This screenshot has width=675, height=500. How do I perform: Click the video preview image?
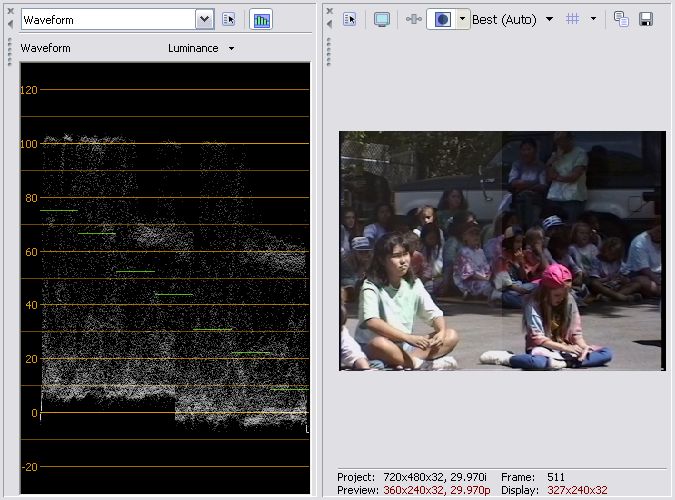click(x=502, y=251)
